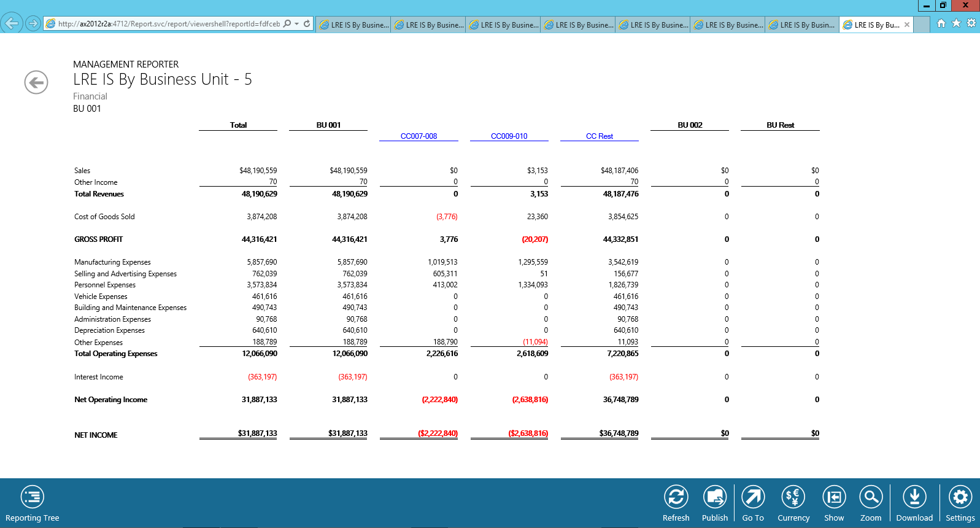Download the report
This screenshot has width=980, height=528.
coord(914,497)
